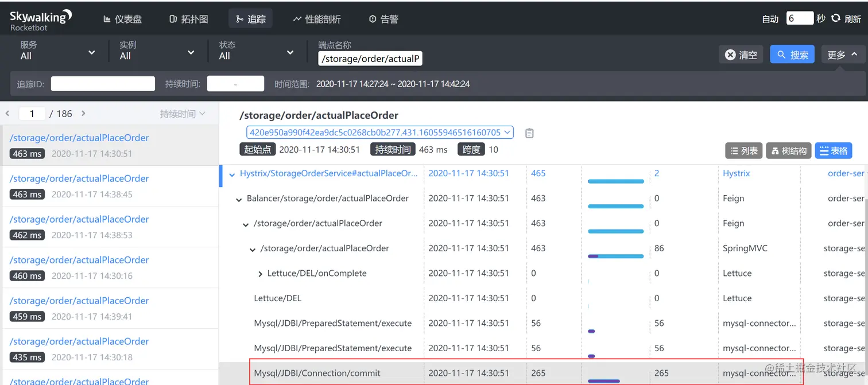Select trace at 14:39:41 with 459 ms

coord(110,308)
